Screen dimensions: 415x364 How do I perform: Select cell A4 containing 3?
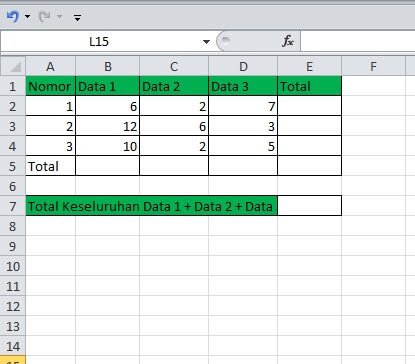51,146
